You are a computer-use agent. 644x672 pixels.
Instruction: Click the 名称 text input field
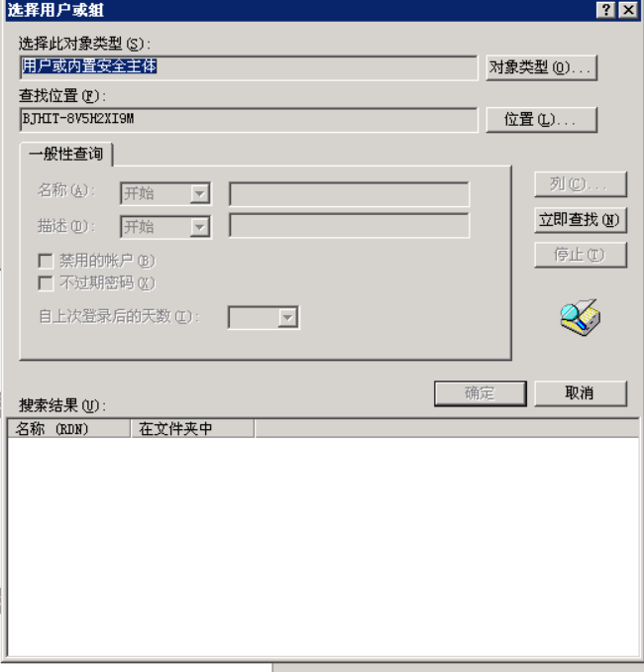coord(349,193)
